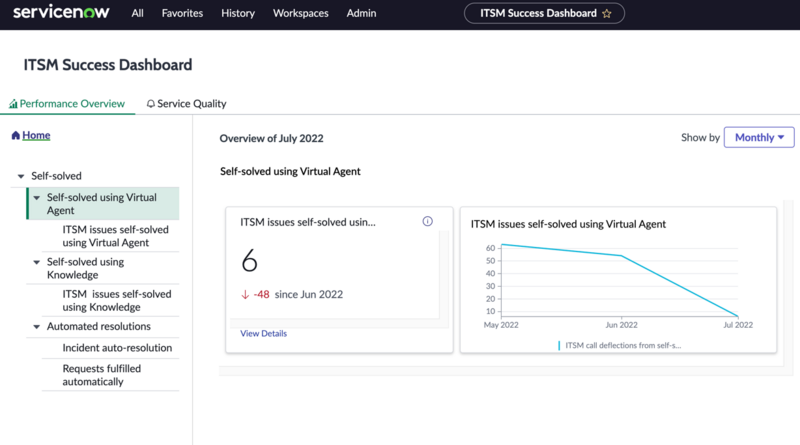The height and width of the screenshot is (445, 800).
Task: Select ITSM issues self-solved using Virtual Agent item
Action: tap(115, 236)
